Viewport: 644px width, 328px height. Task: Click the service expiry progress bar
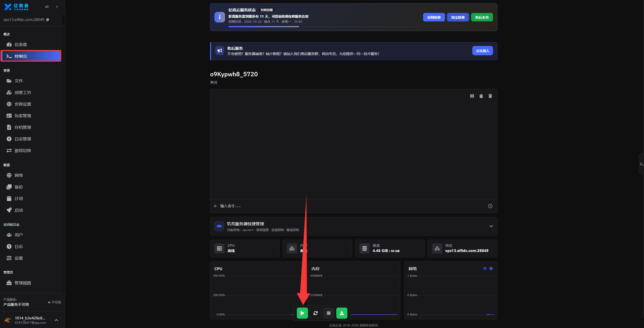[324, 27]
